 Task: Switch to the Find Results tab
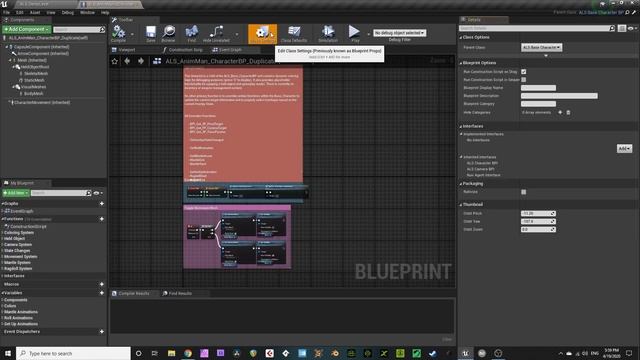pos(180,293)
